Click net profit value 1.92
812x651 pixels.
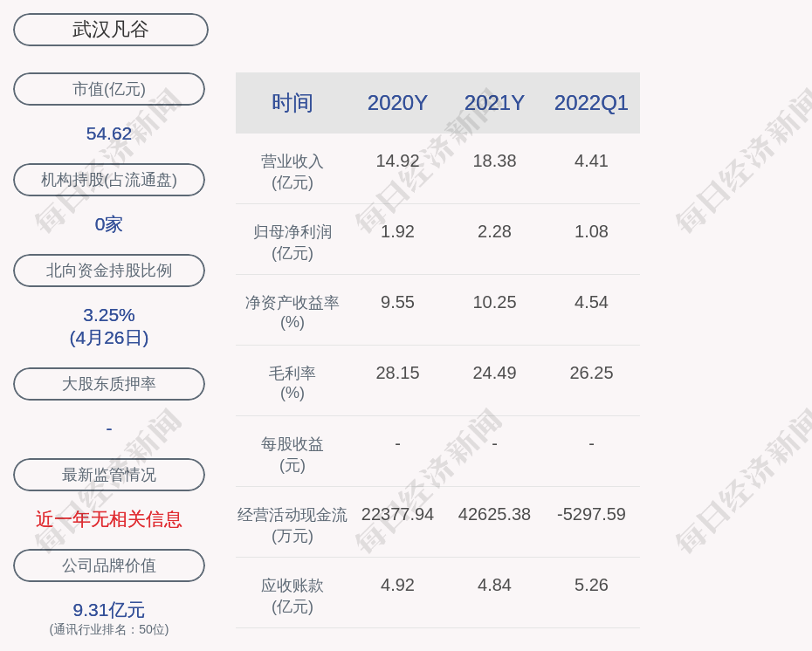click(x=397, y=231)
